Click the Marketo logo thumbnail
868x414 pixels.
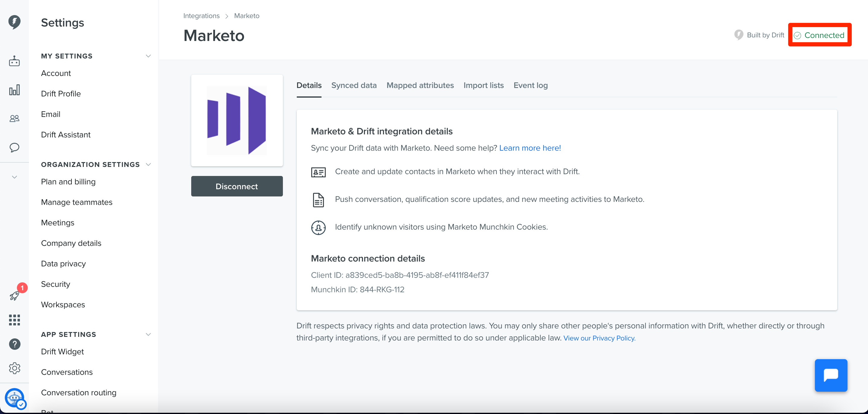tap(236, 121)
